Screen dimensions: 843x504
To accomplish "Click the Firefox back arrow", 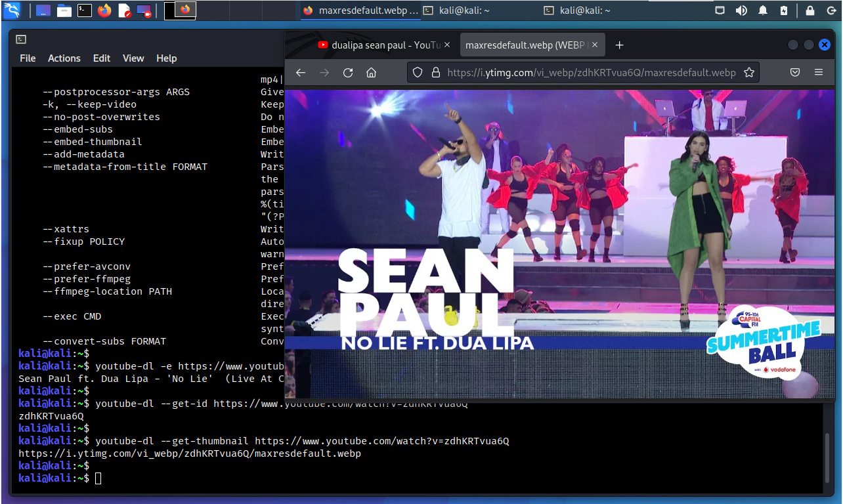I will click(x=301, y=73).
